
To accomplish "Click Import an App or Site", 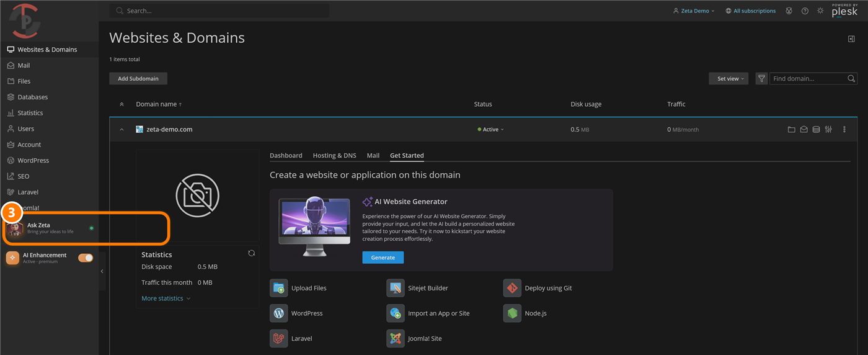I will tap(428, 313).
